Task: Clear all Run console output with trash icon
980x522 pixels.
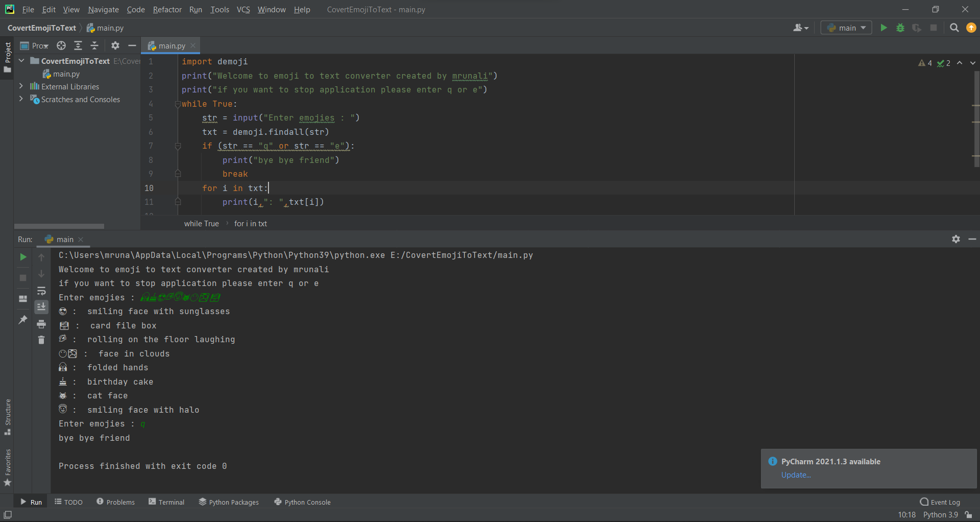Action: (x=41, y=340)
